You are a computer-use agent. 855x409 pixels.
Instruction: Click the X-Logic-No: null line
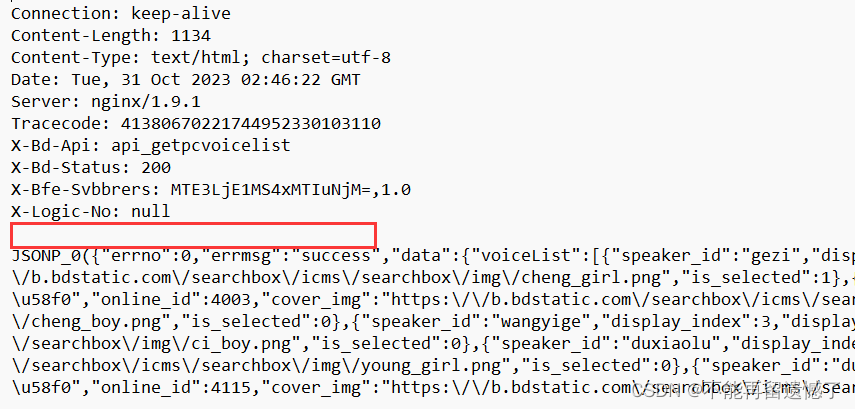point(91,212)
